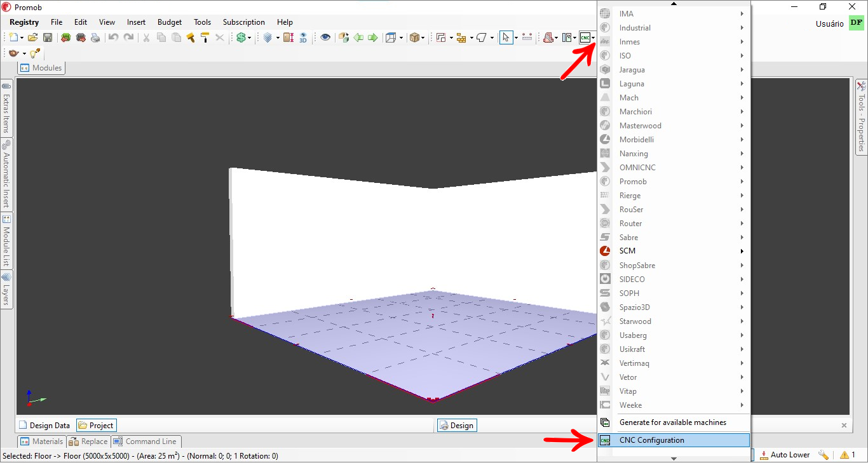Select the paint roller tool
Viewport: 868px width, 465px height.
tap(205, 38)
